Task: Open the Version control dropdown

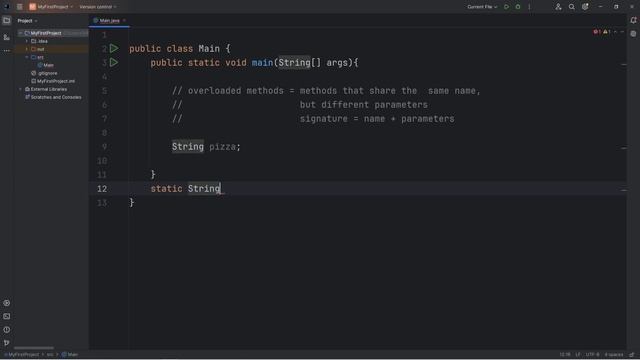Action: [98, 7]
